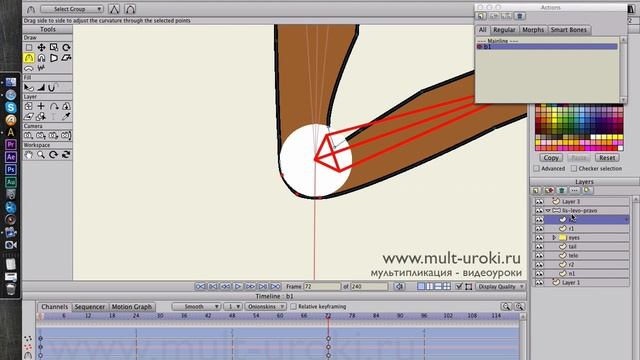Jump to the last frame
The width and height of the screenshot is (640, 360).
(276, 287)
